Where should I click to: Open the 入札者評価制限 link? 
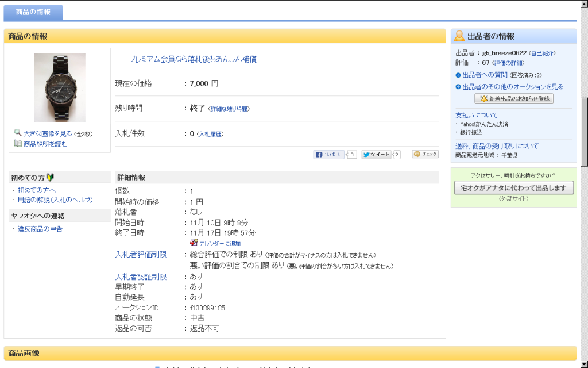pyautogui.click(x=141, y=254)
